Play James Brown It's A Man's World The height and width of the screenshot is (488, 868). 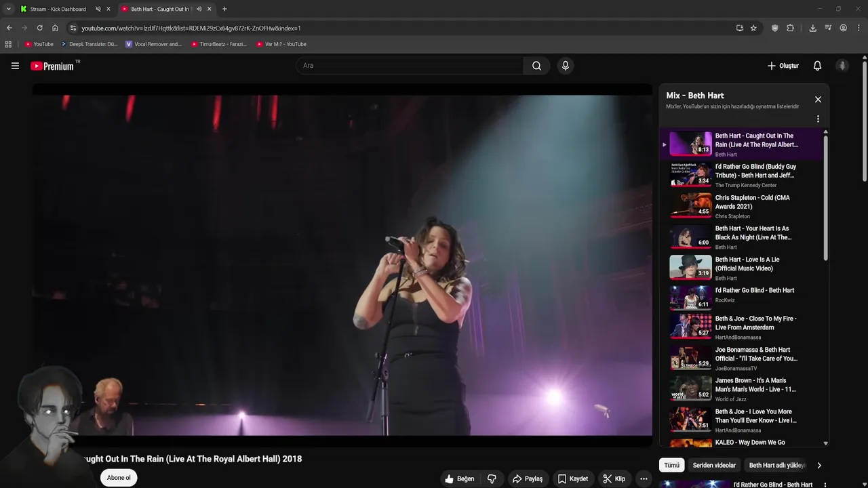[741, 389]
